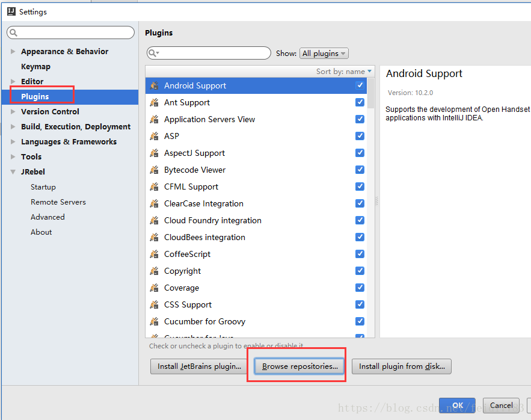Screen dimensions: 531x420
Task: Click Install plugin from disk button
Action: tap(401, 366)
